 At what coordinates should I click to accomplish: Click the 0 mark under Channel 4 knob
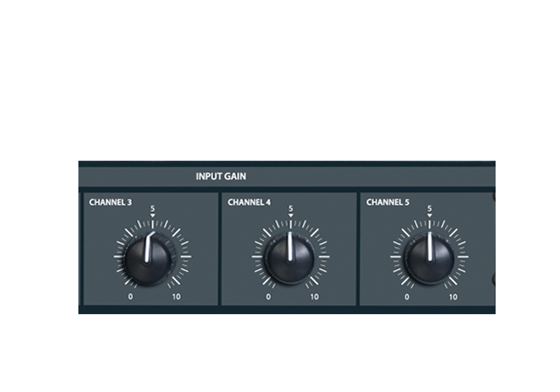[x=268, y=297]
